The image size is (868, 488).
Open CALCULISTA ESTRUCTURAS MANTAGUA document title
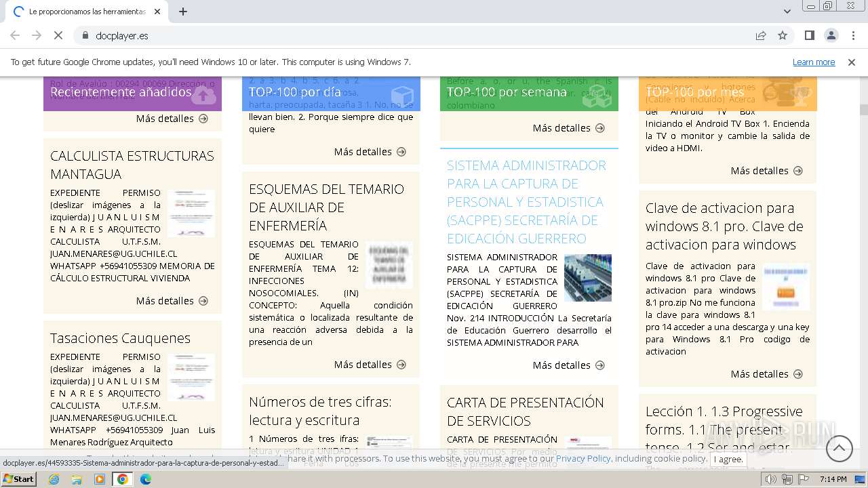point(132,165)
